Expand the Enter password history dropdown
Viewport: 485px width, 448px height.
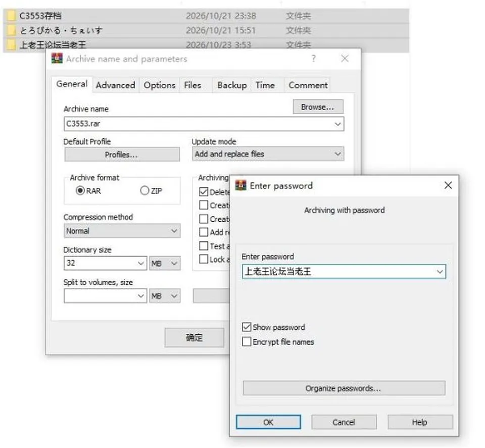click(440, 272)
